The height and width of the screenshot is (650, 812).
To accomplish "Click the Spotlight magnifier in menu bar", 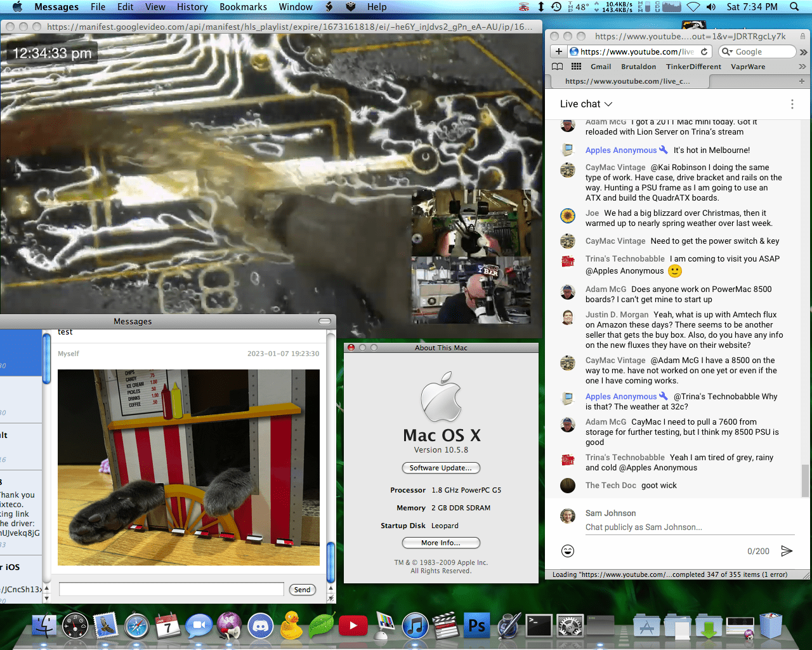I will coord(794,7).
